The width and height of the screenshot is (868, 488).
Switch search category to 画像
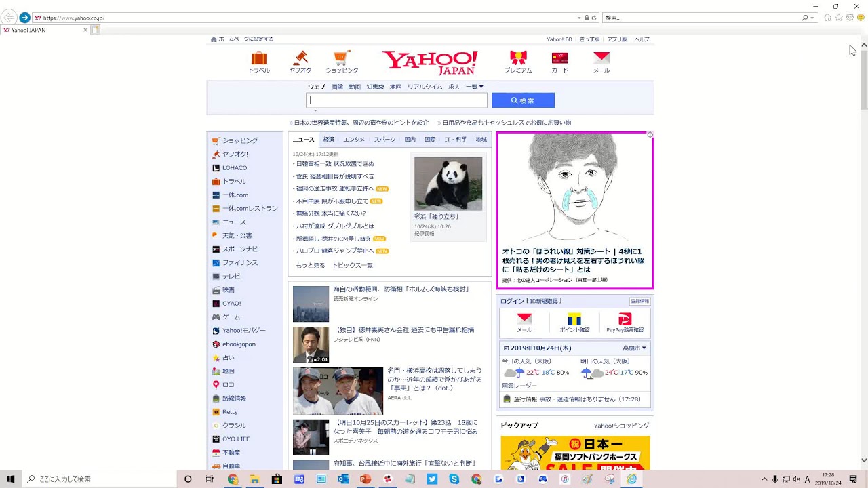point(337,87)
